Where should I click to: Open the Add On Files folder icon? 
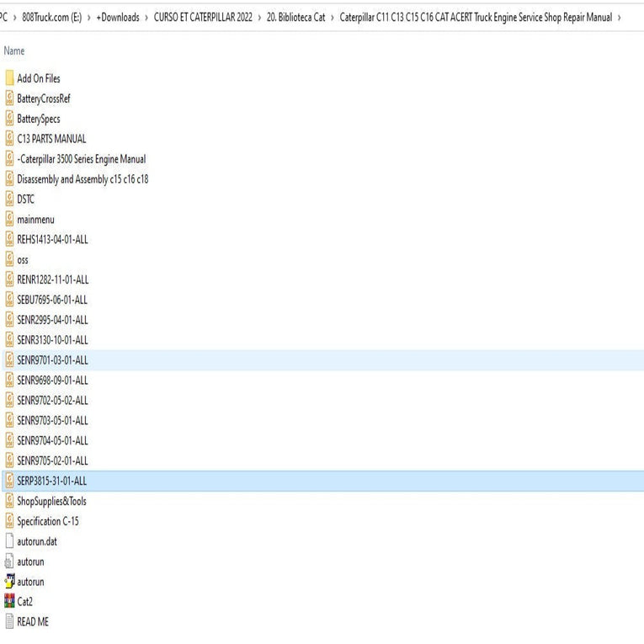[9, 78]
